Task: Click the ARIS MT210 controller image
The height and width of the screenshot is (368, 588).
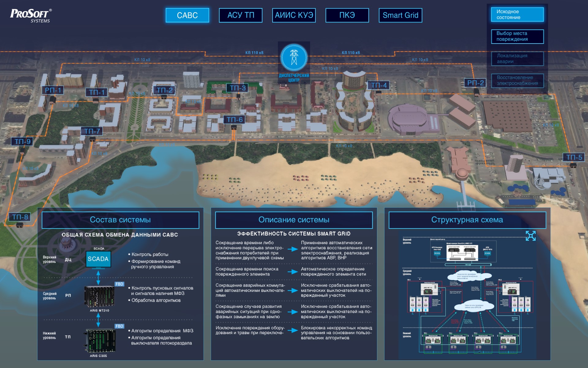Action: (x=100, y=296)
